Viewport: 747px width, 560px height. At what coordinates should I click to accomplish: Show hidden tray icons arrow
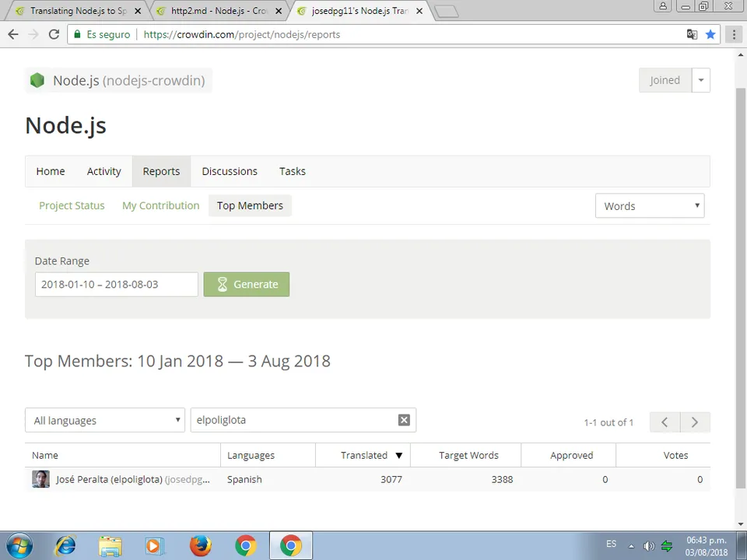click(631, 546)
